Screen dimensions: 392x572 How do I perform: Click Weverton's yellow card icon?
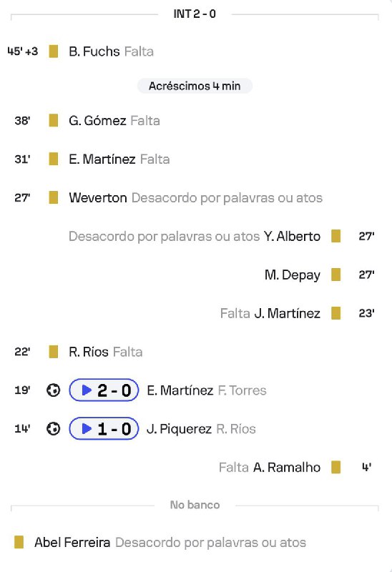(x=53, y=198)
